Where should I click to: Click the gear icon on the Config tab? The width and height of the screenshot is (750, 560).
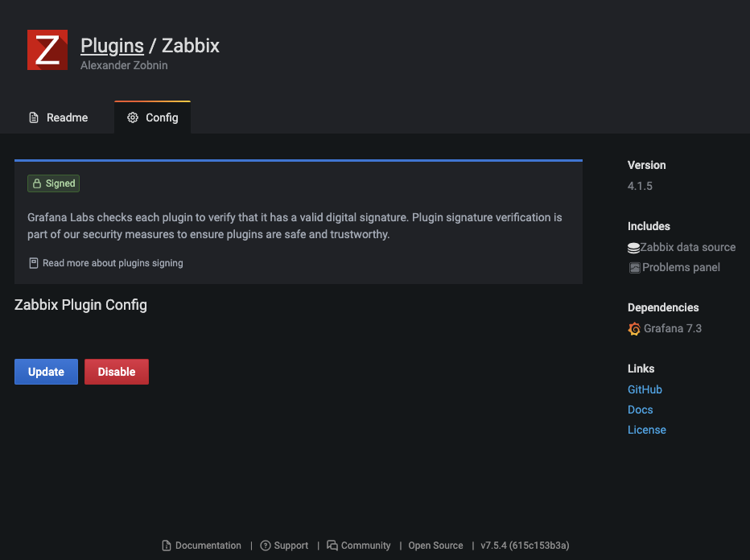coord(133,117)
